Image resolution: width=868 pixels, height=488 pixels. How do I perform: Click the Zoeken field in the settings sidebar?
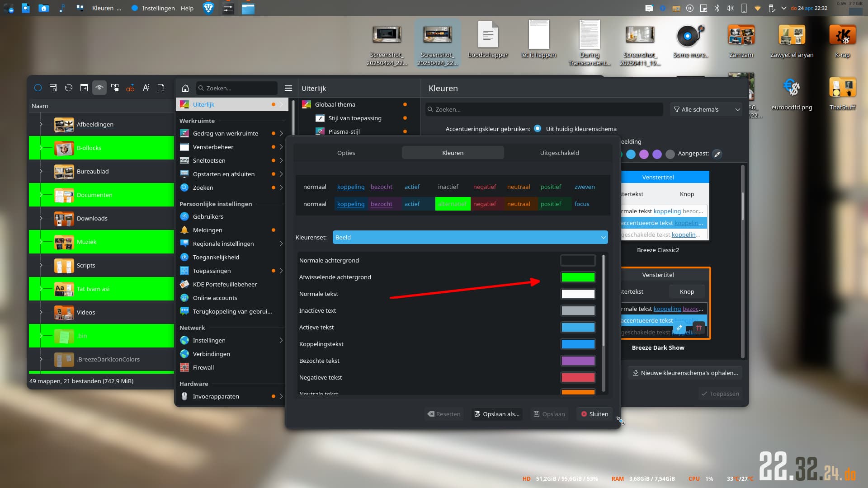[x=236, y=88]
